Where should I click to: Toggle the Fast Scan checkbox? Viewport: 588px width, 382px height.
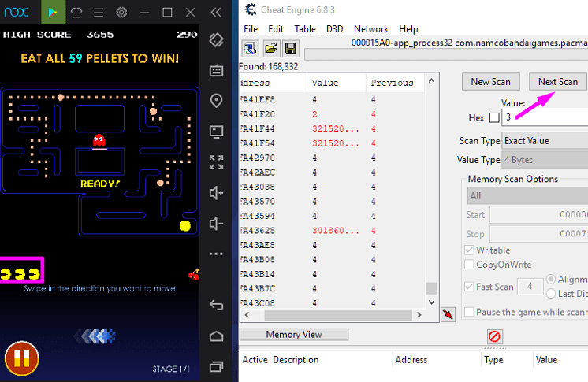click(x=469, y=287)
